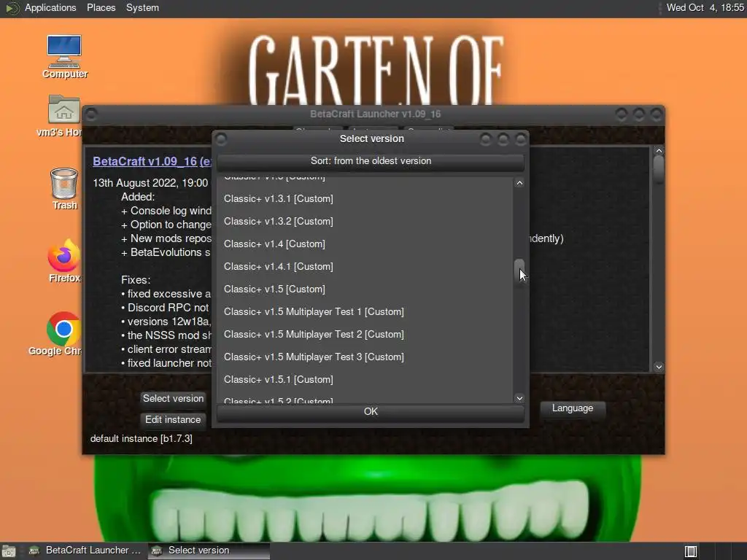
Task: Click version list scrollbar up arrow
Action: (x=519, y=183)
